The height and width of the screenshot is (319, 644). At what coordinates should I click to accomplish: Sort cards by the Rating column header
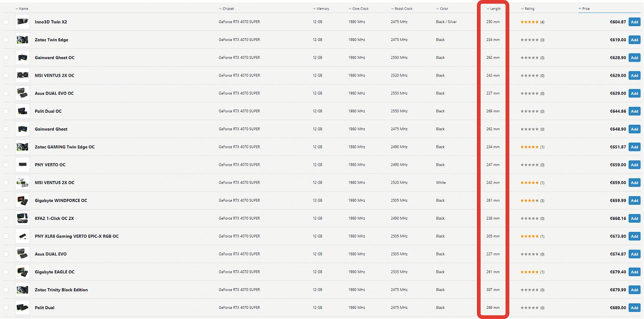[x=528, y=9]
